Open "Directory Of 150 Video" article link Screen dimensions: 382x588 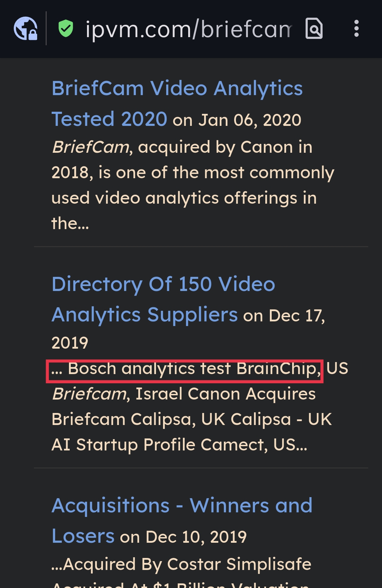[163, 284]
